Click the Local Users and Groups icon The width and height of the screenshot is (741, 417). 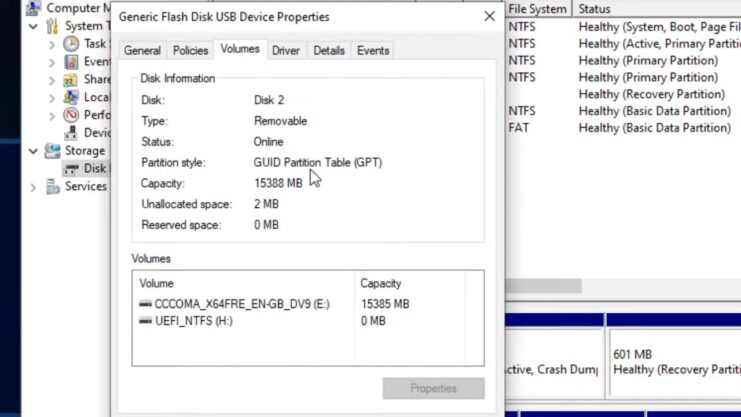coord(71,97)
